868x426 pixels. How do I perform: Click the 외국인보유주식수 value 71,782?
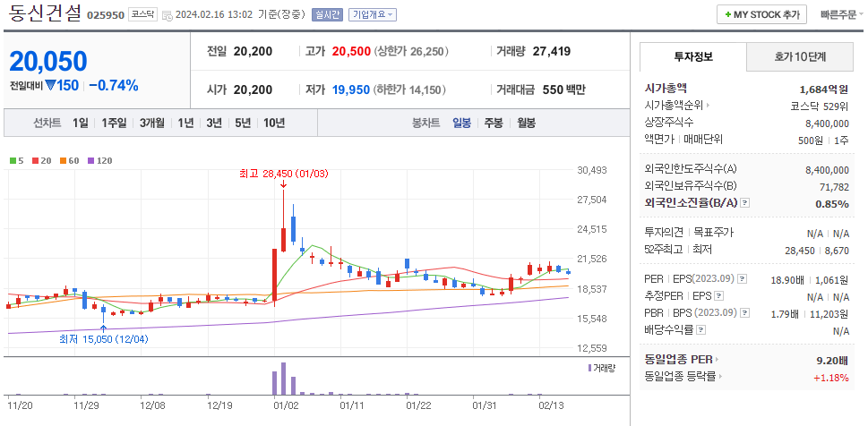point(834,186)
